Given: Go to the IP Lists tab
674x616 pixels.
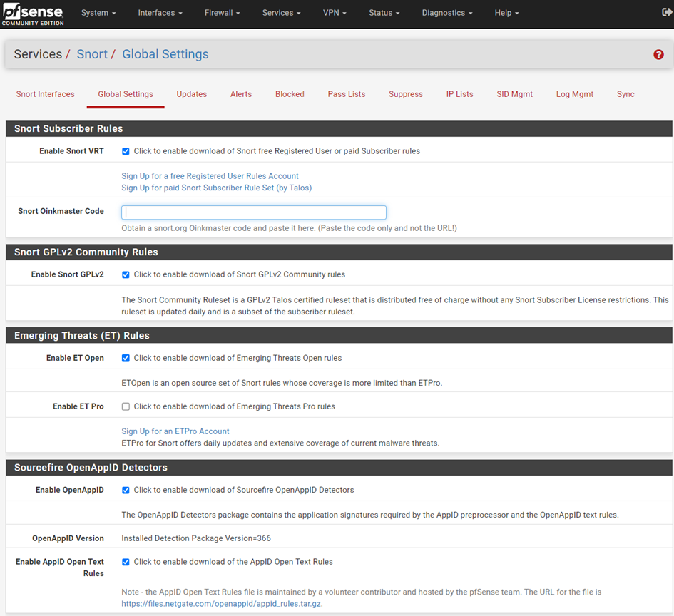Looking at the screenshot, I should pos(459,94).
